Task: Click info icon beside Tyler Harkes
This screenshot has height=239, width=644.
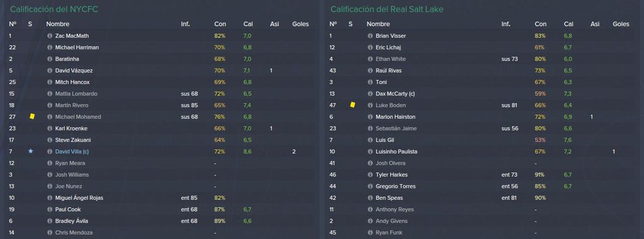Action: 370,175
